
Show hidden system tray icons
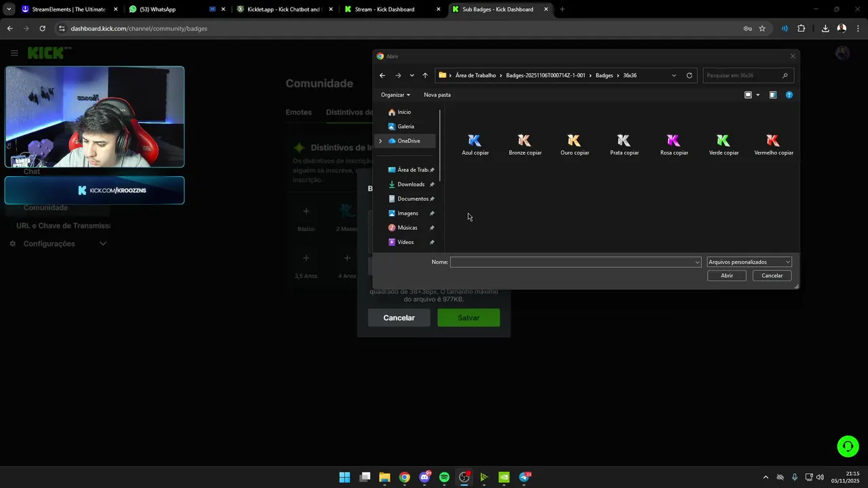click(x=766, y=477)
